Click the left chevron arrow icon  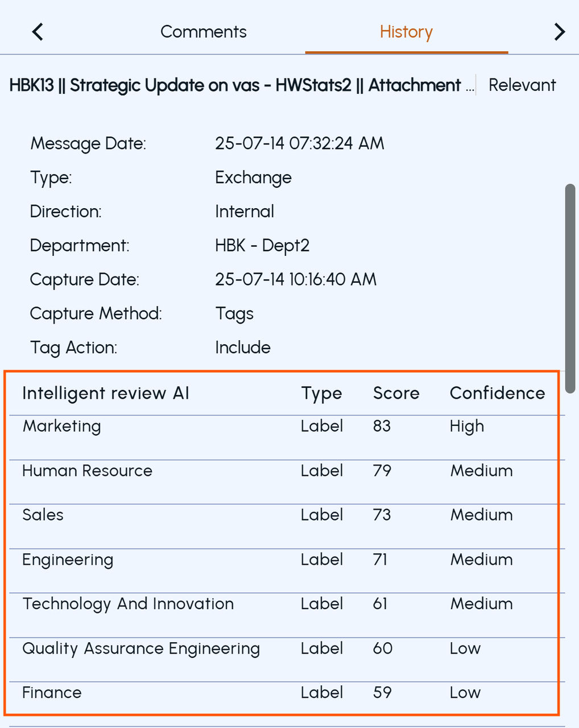(x=38, y=32)
